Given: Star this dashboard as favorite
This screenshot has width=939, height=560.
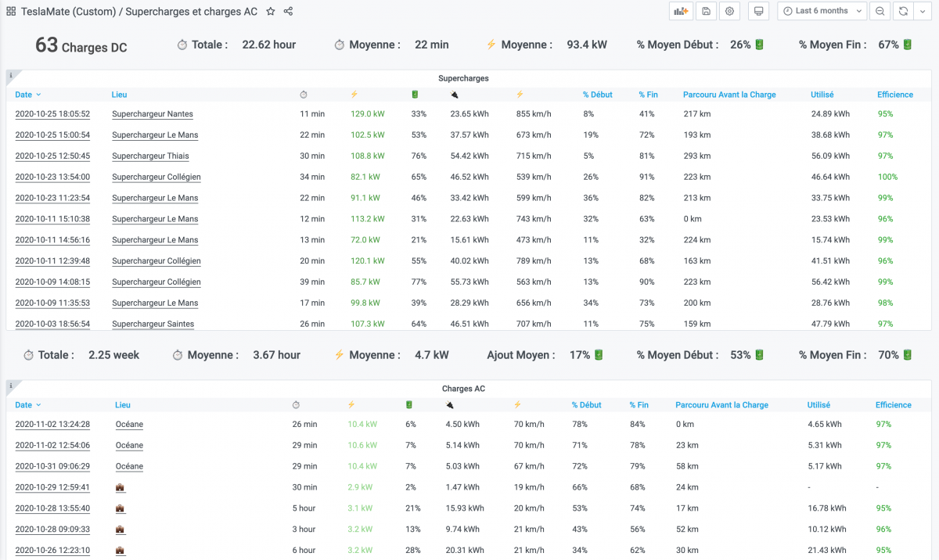Looking at the screenshot, I should click(271, 11).
